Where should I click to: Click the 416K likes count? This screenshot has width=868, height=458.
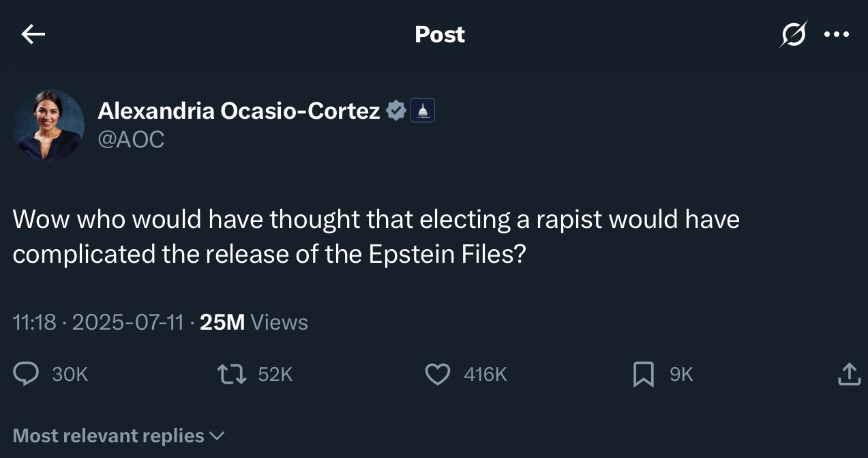click(x=485, y=374)
